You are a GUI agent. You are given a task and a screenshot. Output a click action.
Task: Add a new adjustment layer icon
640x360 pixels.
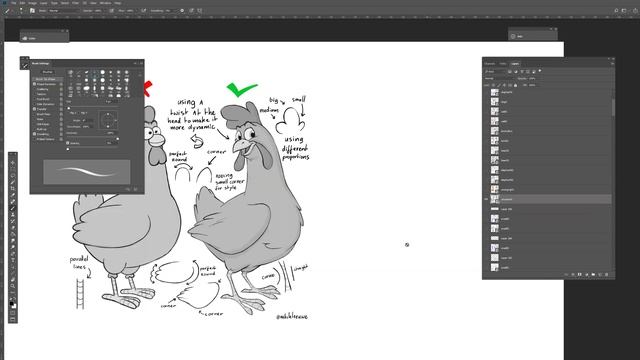pos(587,275)
